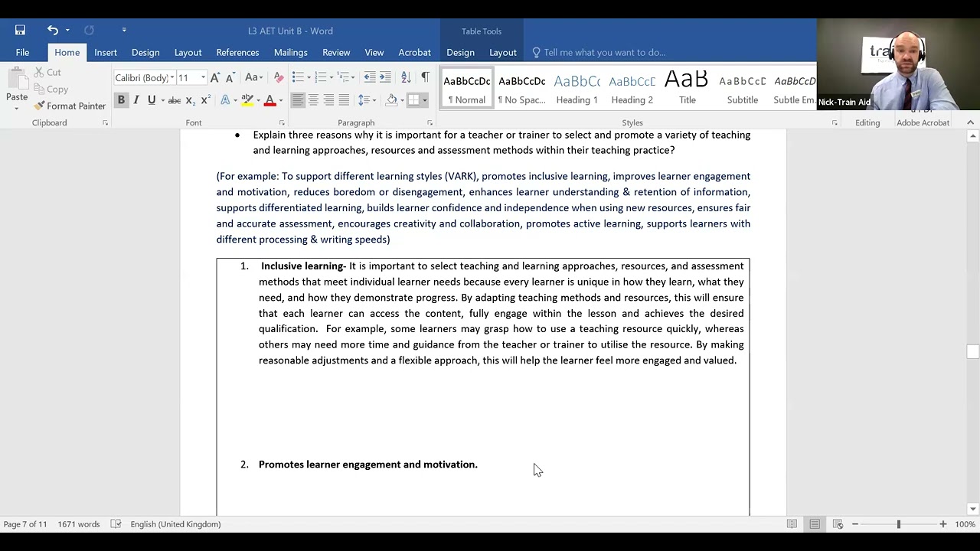Image resolution: width=980 pixels, height=551 pixels.
Task: Switch to Read Mode view
Action: (792, 524)
